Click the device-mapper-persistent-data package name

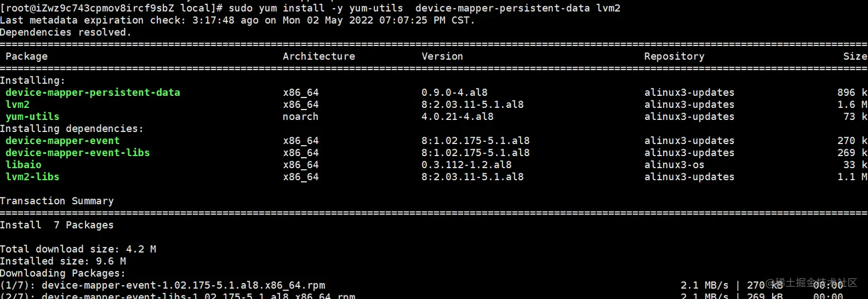[92, 92]
